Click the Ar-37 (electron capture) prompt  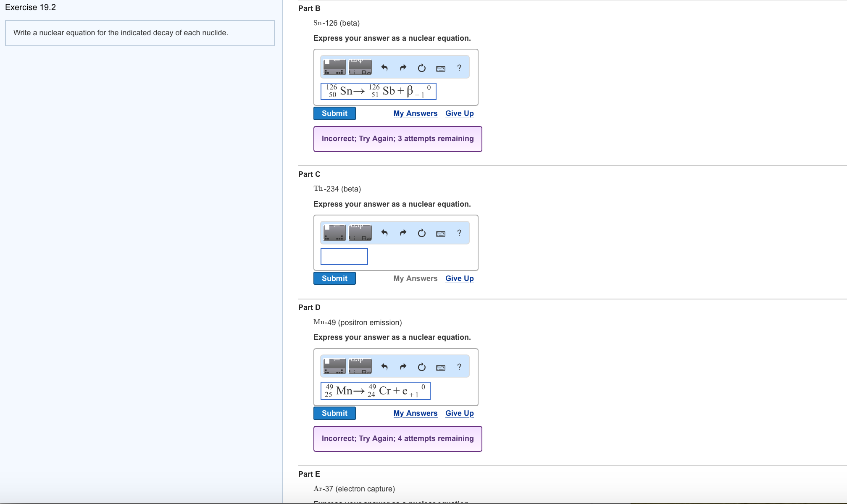(x=354, y=489)
